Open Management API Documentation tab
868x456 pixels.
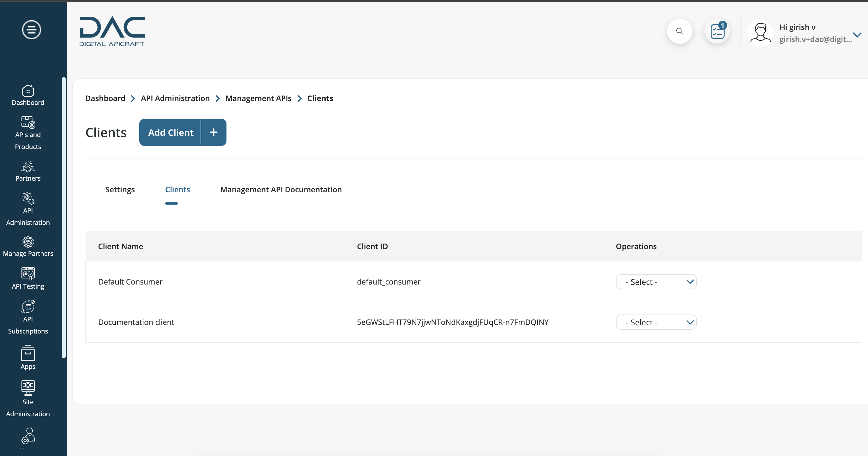point(281,189)
